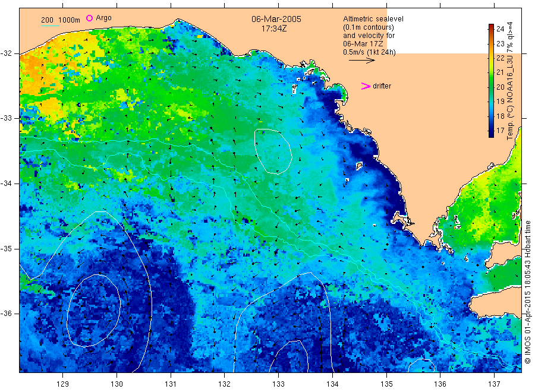Click the 0.5m/s velocity scale arrow

361,61
